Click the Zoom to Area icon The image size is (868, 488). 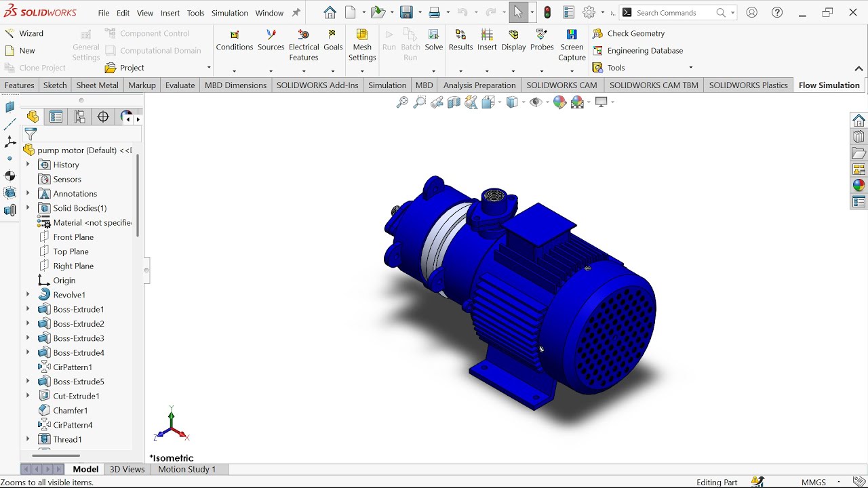(420, 102)
